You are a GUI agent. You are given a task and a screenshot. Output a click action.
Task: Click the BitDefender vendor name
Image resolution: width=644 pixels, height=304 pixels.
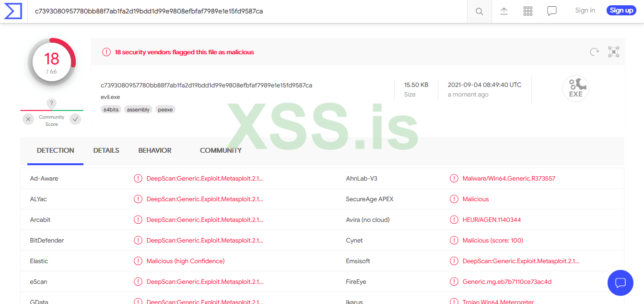point(47,241)
